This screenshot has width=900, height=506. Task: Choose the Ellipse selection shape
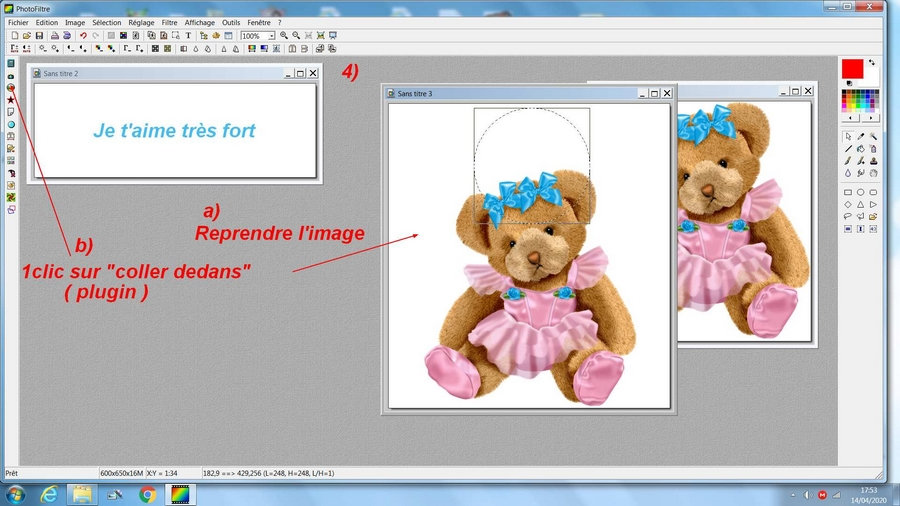pos(861,192)
